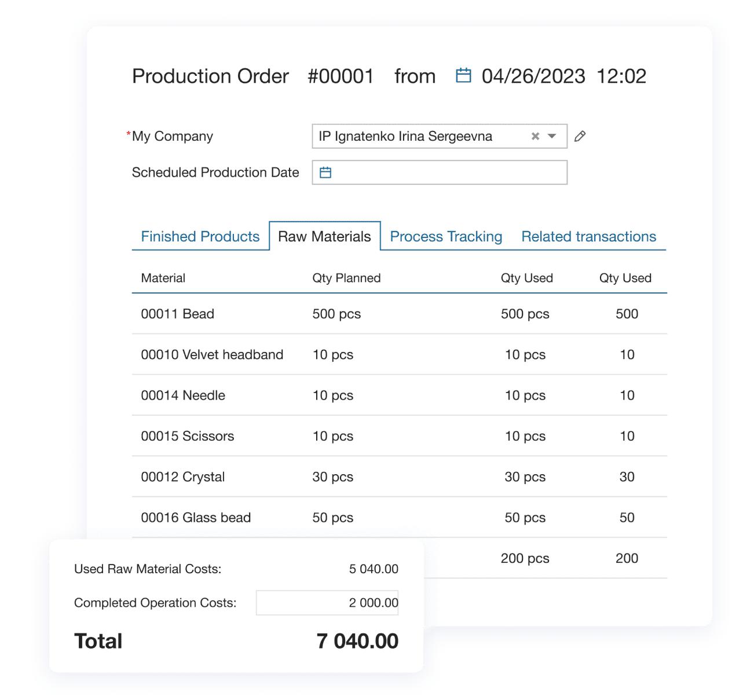The height and width of the screenshot is (700, 754).
Task: Expand the My Company dropdown arrow
Action: 552,136
